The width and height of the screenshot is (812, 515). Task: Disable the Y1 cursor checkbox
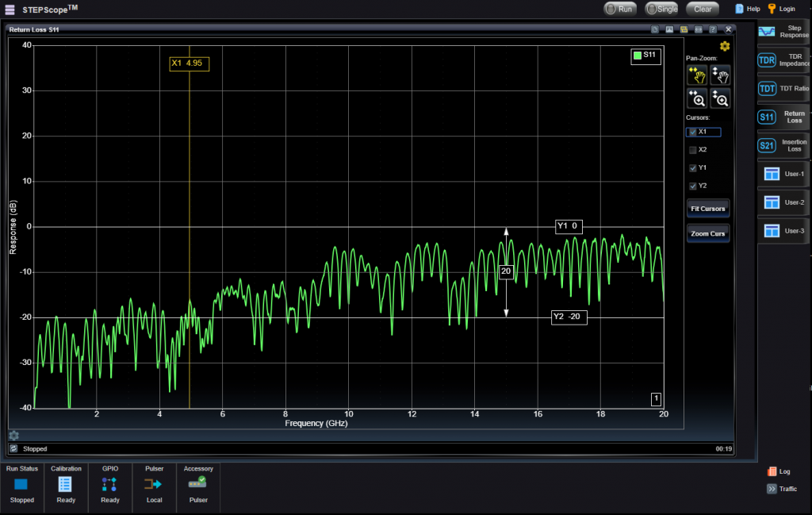[693, 168]
